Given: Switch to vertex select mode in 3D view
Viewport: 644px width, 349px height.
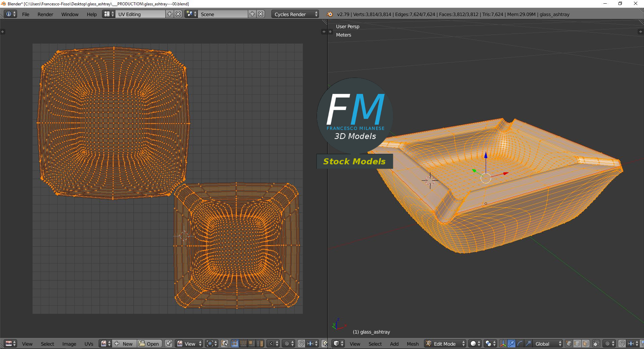Looking at the screenshot, I should click(569, 344).
